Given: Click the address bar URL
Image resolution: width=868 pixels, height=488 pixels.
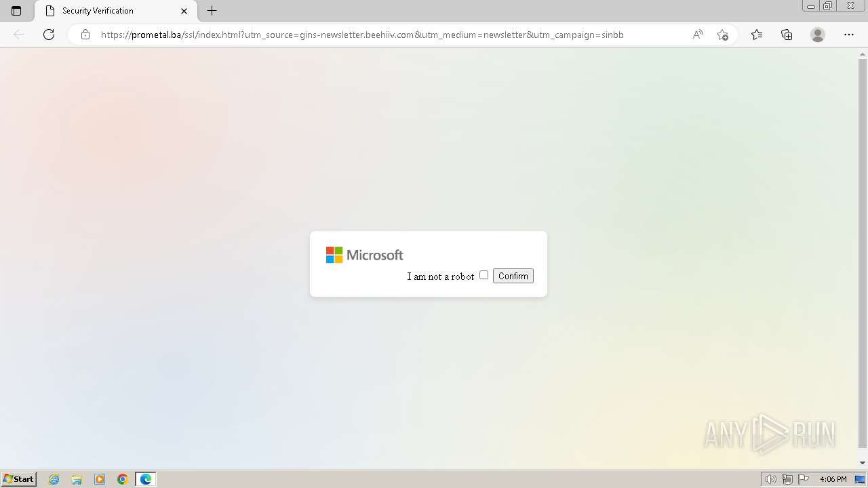Looking at the screenshot, I should (362, 35).
